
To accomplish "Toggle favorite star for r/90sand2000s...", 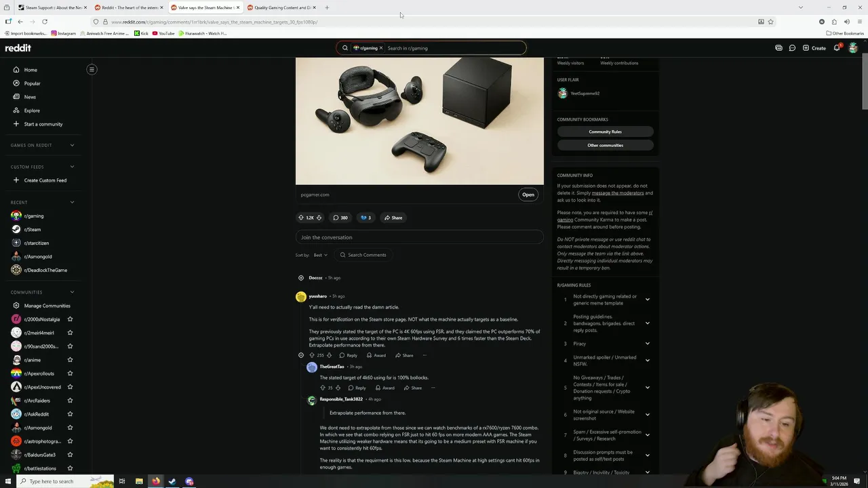I will pyautogui.click(x=70, y=346).
